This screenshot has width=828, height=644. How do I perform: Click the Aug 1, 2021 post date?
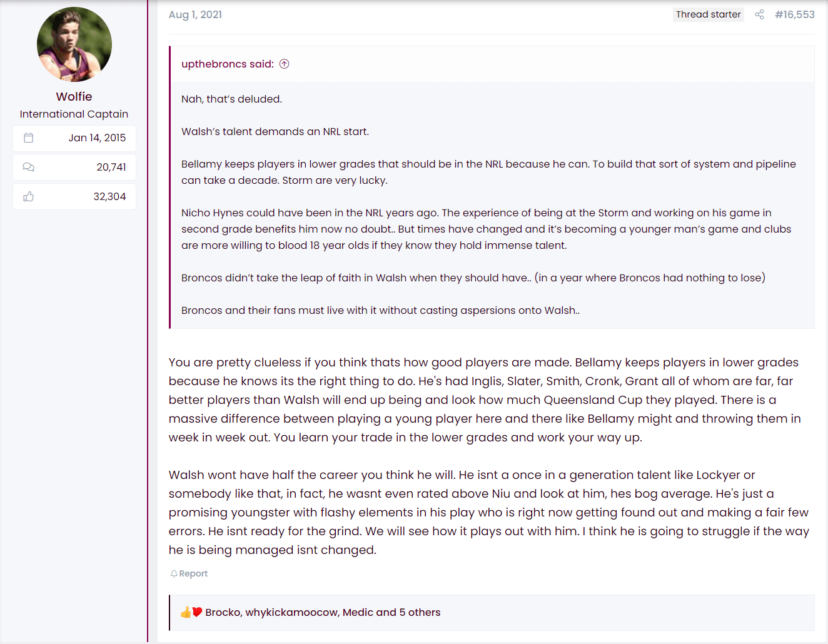tap(195, 14)
